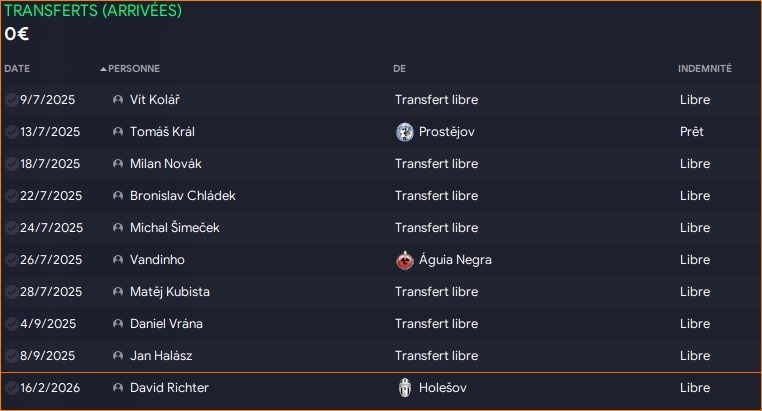Click person icon next to David Richter
Viewport: 762px width, 411px height.
[118, 388]
